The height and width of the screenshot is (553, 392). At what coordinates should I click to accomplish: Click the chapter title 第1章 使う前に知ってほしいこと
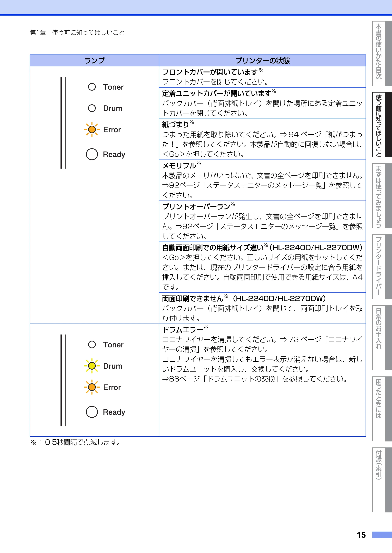pos(77,32)
